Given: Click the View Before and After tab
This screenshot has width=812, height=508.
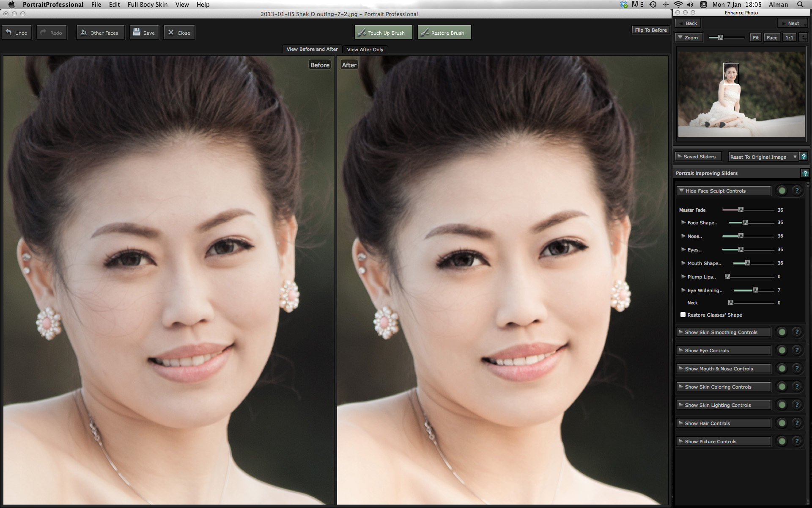Looking at the screenshot, I should coord(312,49).
